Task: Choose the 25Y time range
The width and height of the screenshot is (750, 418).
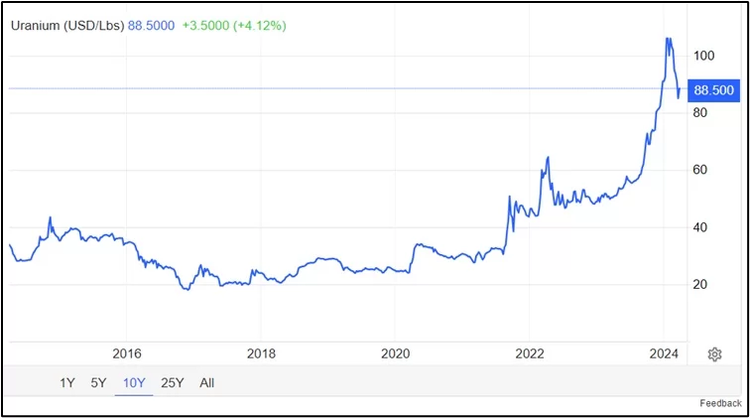Action: (x=171, y=382)
